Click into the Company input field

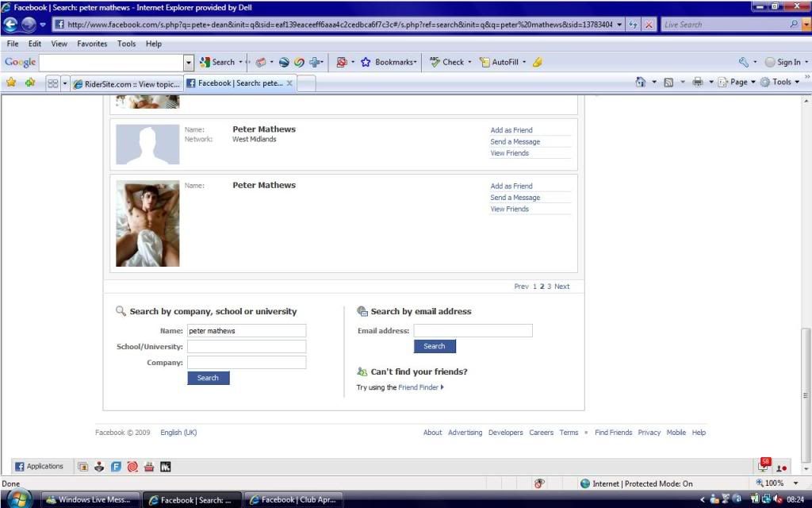tap(247, 362)
